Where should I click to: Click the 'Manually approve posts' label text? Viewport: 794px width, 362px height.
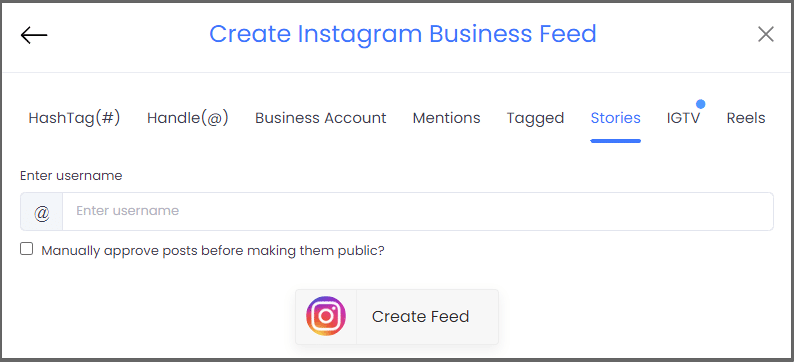click(213, 251)
